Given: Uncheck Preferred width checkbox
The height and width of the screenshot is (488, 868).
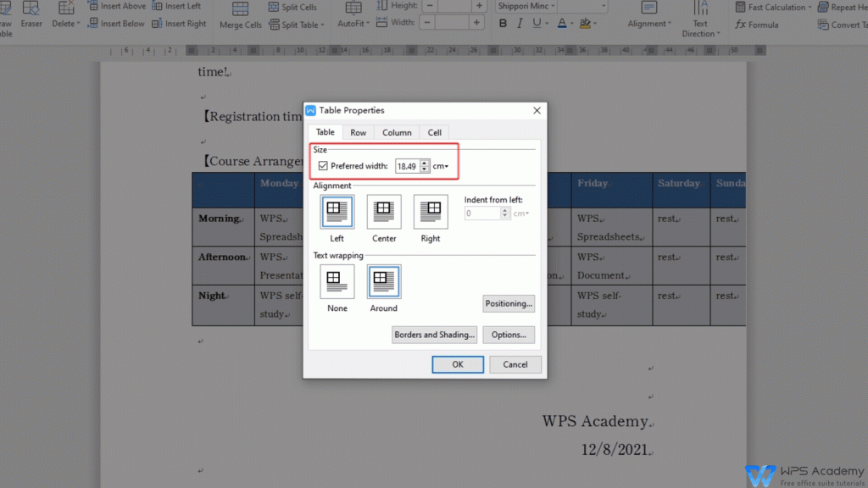Looking at the screenshot, I should point(323,166).
